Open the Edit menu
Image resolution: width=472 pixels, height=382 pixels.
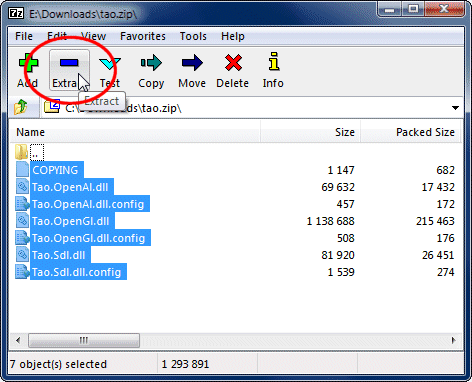coord(57,36)
